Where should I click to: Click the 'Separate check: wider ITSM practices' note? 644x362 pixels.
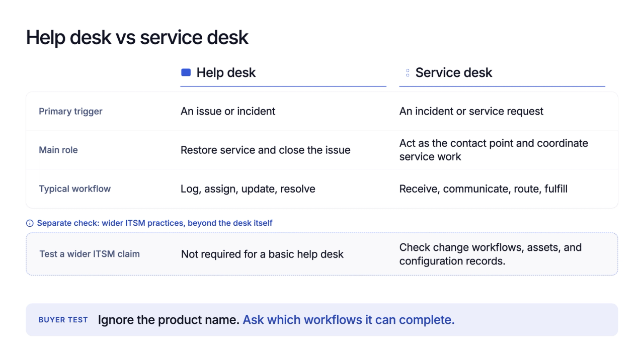(154, 223)
